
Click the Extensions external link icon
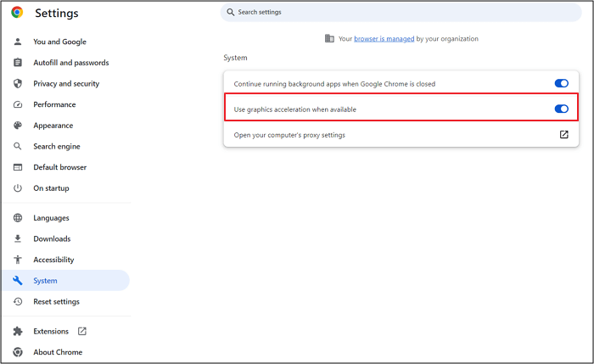pyautogui.click(x=82, y=331)
